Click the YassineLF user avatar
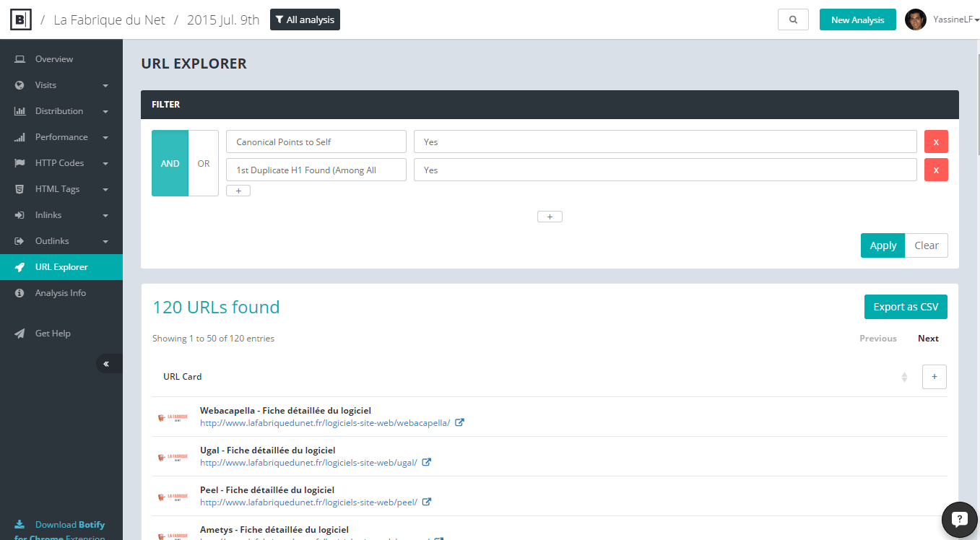980x540 pixels. 915,19
